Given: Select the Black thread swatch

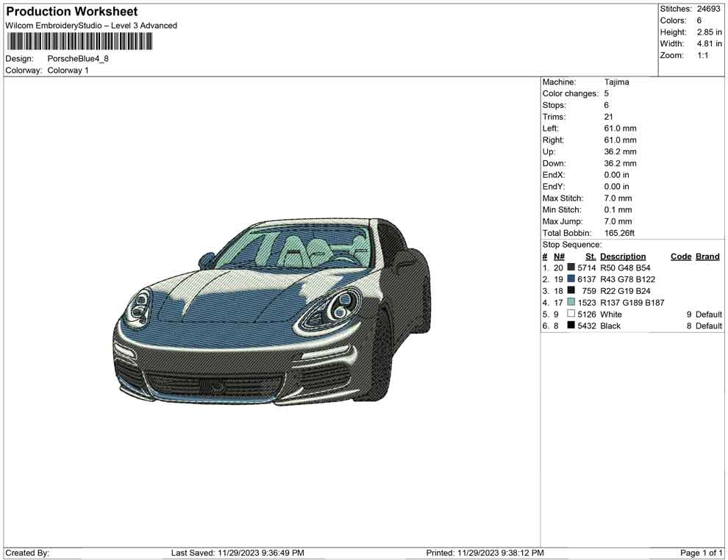Looking at the screenshot, I should tap(570, 326).
